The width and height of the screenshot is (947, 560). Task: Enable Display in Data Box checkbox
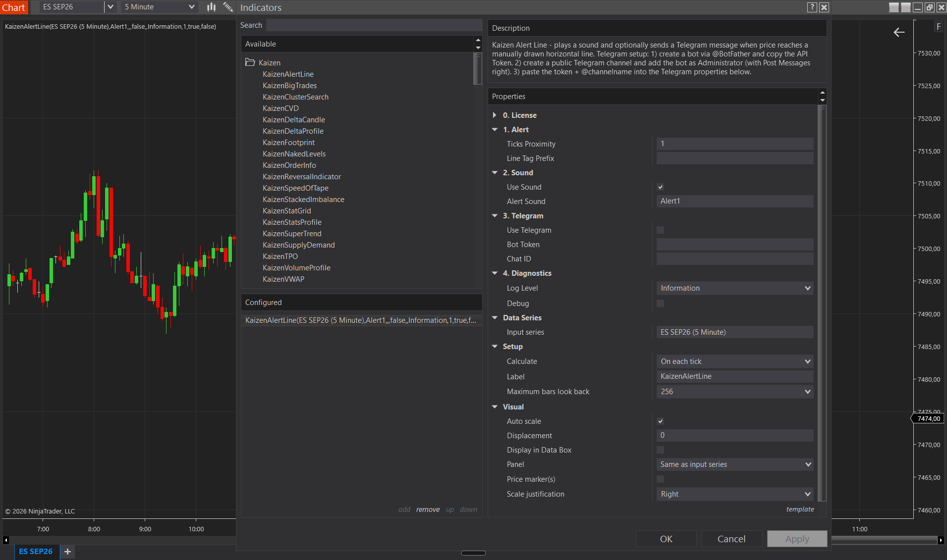click(x=660, y=450)
